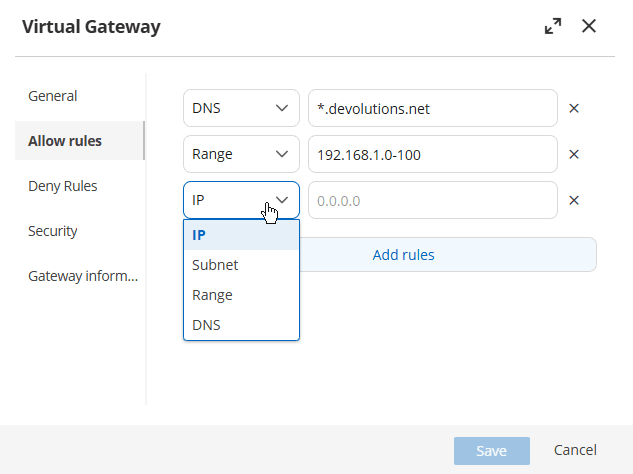View the Gateway information tab

pos(83,276)
